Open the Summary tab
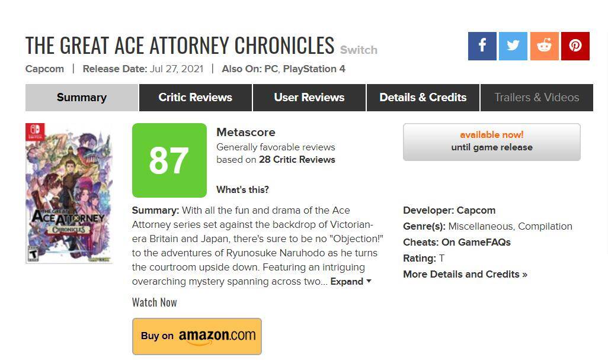 click(x=81, y=98)
